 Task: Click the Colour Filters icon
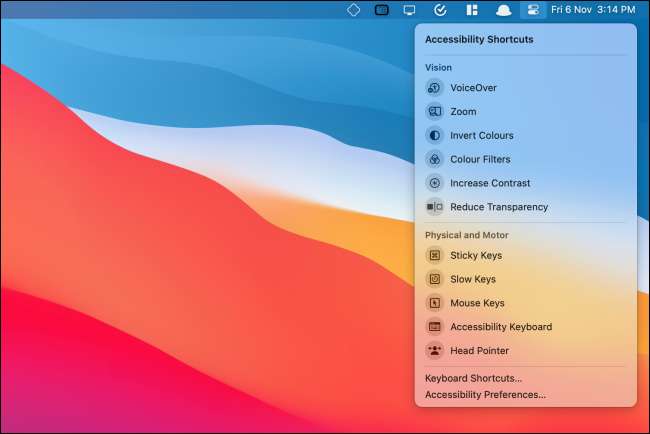(x=434, y=160)
